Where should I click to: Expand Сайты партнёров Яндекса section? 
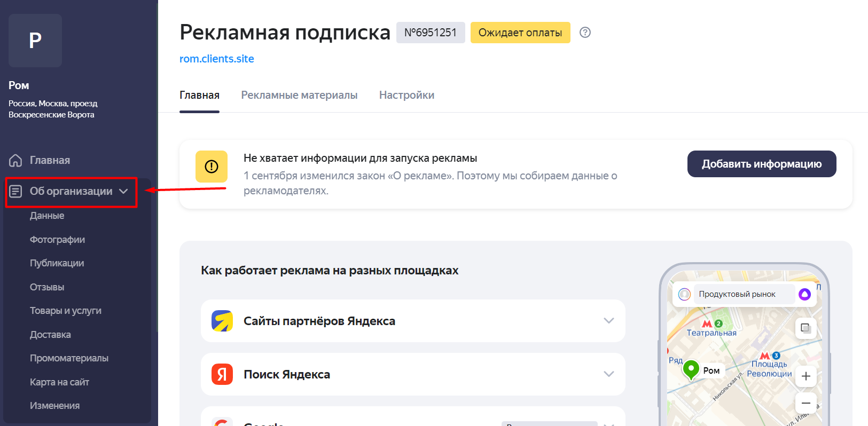click(608, 321)
